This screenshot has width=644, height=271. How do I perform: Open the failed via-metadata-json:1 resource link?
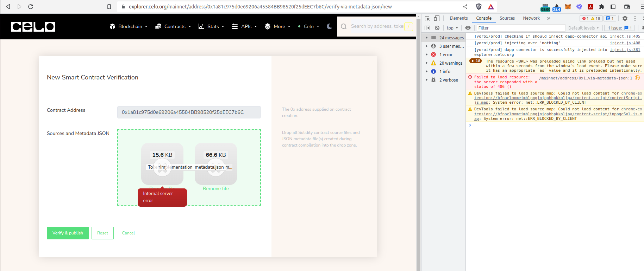click(x=586, y=78)
